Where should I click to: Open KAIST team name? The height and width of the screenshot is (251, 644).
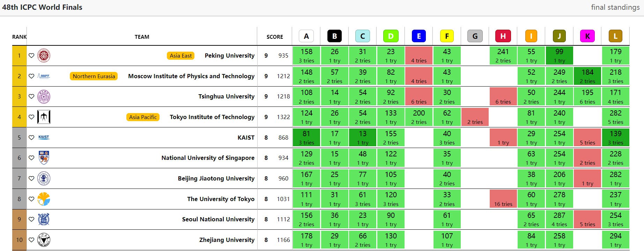[x=246, y=138]
